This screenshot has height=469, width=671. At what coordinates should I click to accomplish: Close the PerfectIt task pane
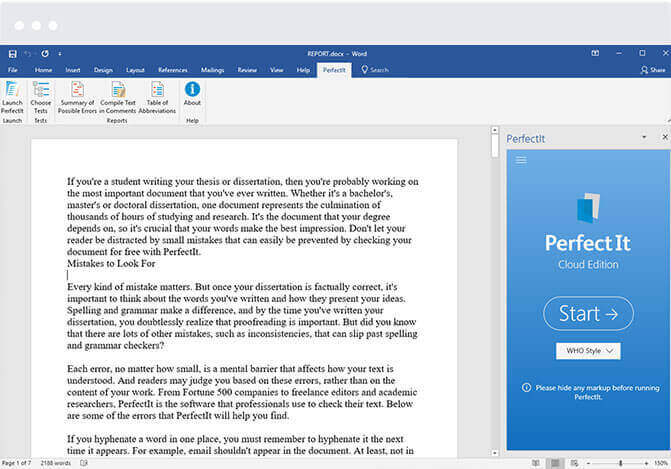click(665, 137)
